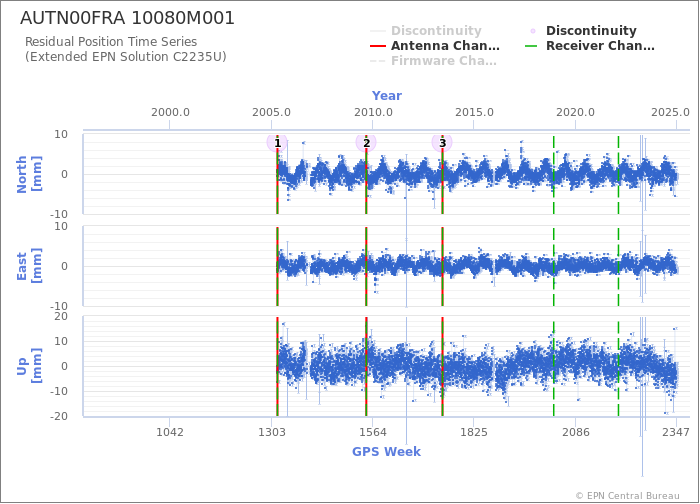Image resolution: width=700 pixels, height=504 pixels.
Task: Toggle the greyed-out Discontinuity line legend entry
Action: click(x=426, y=31)
